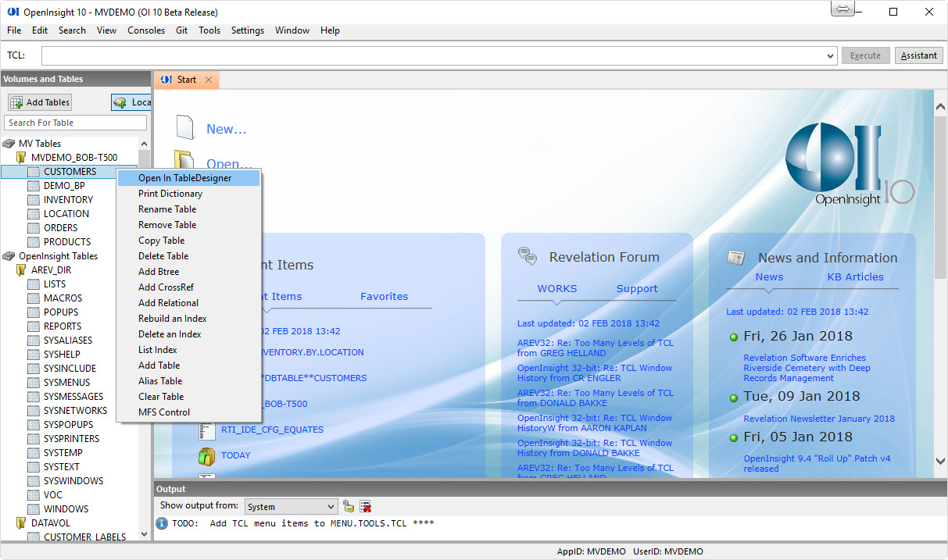Viewport: 948px width, 560px height.
Task: Click the table icon beside MACROS
Action: (34, 298)
